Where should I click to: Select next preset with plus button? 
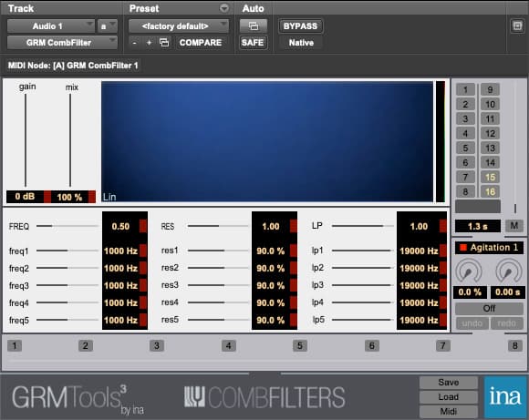coord(149,43)
